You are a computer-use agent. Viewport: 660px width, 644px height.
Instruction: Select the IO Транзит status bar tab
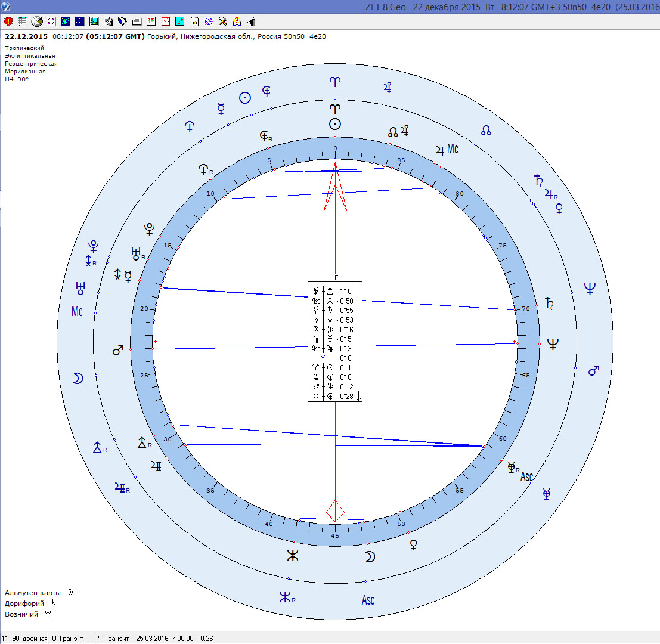click(x=72, y=639)
